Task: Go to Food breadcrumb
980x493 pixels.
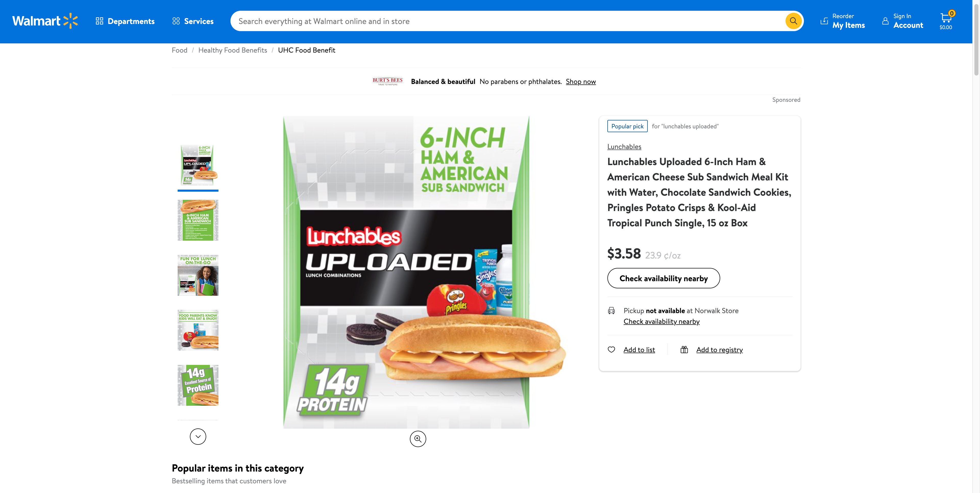Action: pos(180,50)
